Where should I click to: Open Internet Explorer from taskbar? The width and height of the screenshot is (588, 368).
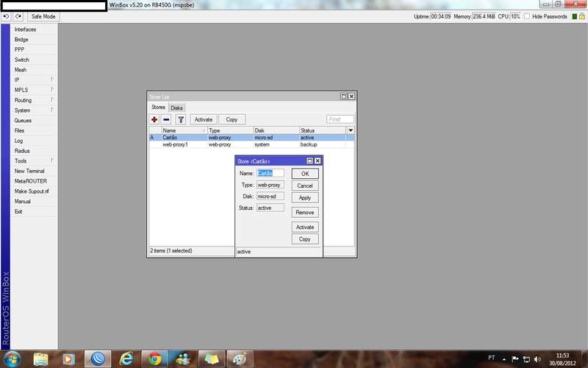click(126, 359)
